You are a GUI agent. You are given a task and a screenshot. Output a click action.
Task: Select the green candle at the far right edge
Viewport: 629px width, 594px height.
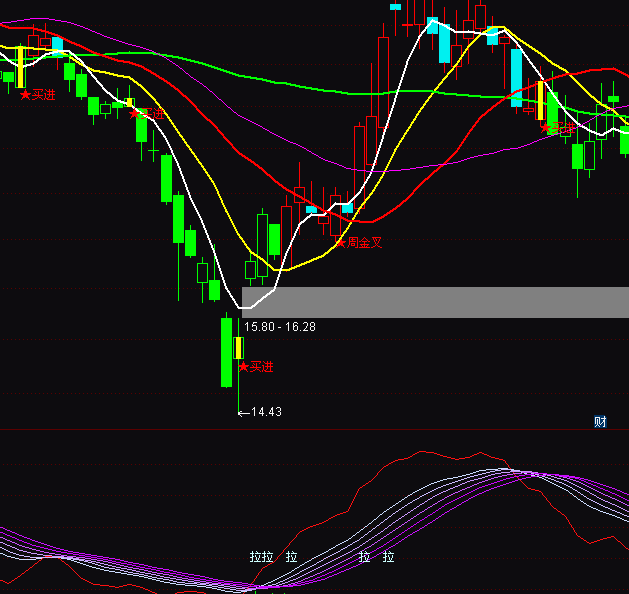point(624,136)
